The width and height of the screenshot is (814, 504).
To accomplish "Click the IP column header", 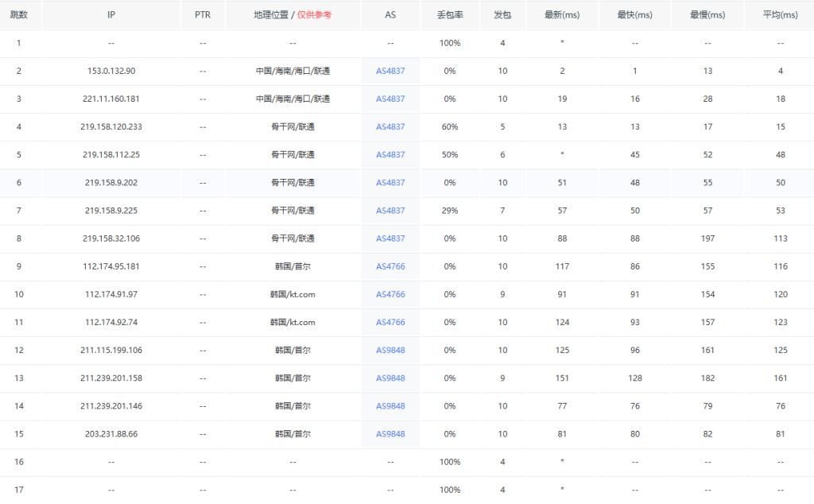I will coord(110,14).
